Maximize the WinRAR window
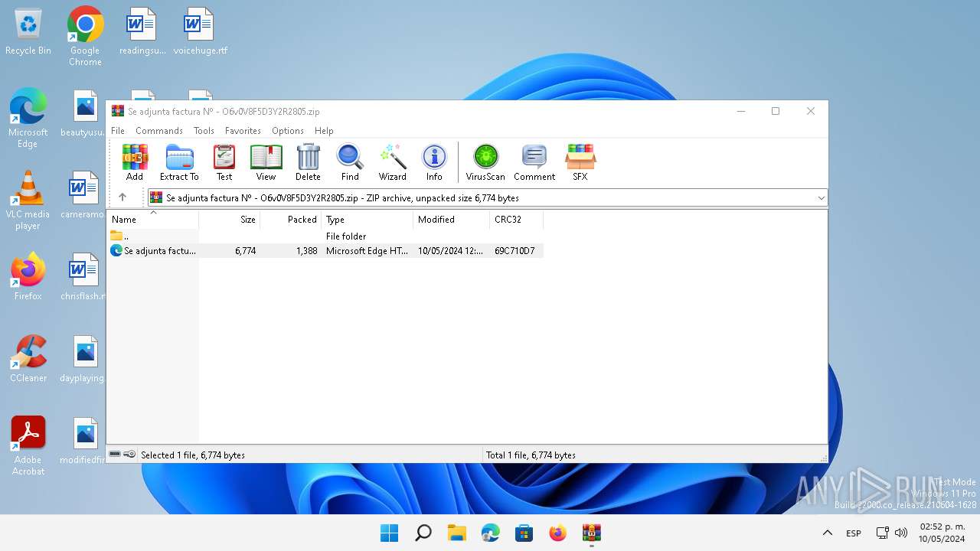The image size is (980, 551). coord(776,111)
